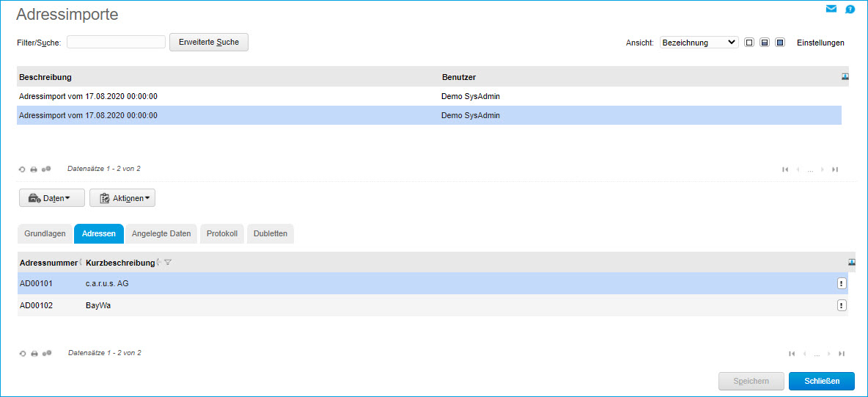The image size is (868, 397).
Task: Open the mail envelope icon
Action: [x=831, y=9]
